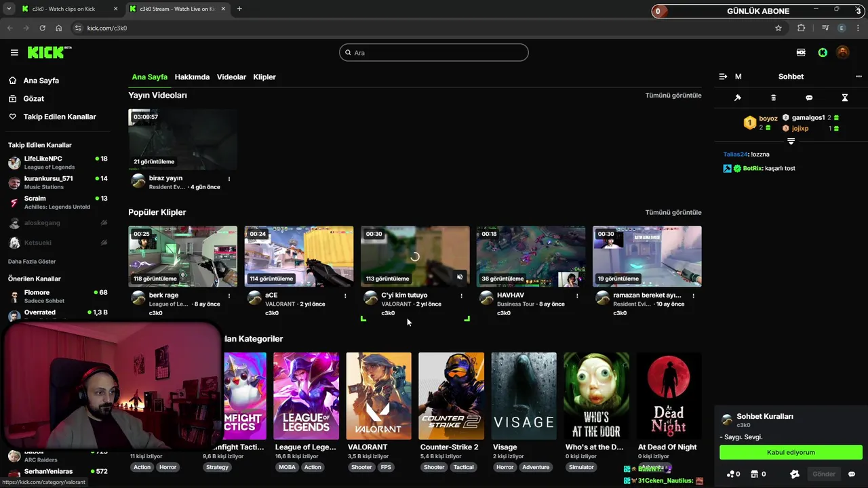
Task: Open the berk rage clip thumbnail
Action: pyautogui.click(x=182, y=256)
